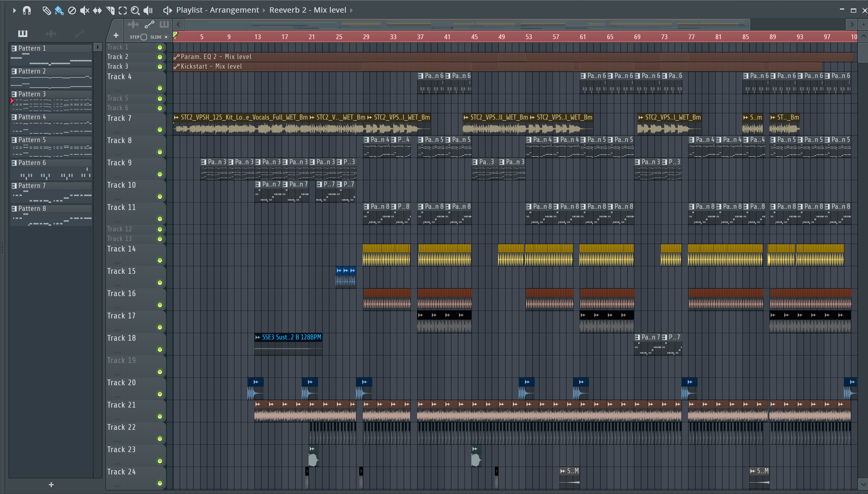
Task: Select Track 16 header label
Action: (x=121, y=293)
